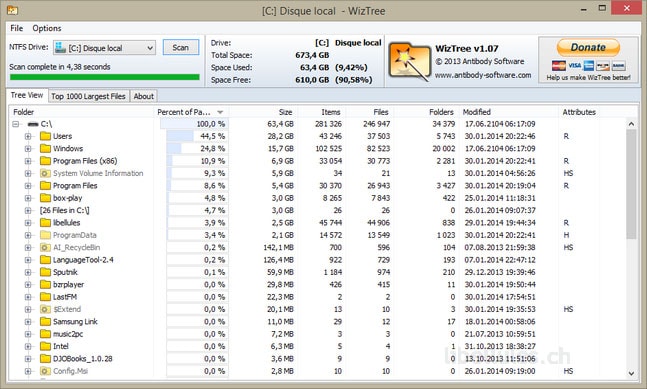Click the $Extend system icon
The height and width of the screenshot is (389, 647).
coord(45,309)
